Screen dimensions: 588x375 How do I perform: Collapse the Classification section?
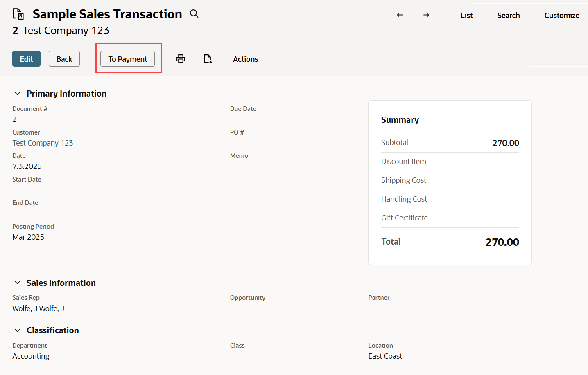pos(18,330)
